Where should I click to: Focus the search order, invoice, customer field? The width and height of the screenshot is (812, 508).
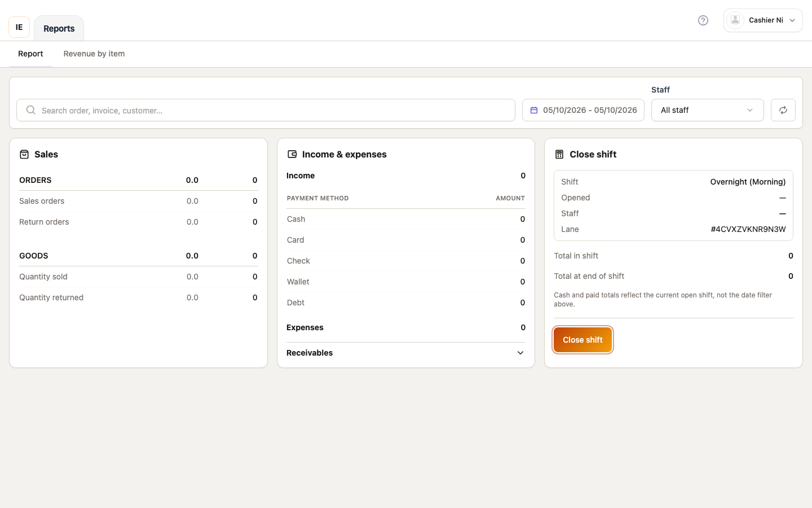(266, 110)
